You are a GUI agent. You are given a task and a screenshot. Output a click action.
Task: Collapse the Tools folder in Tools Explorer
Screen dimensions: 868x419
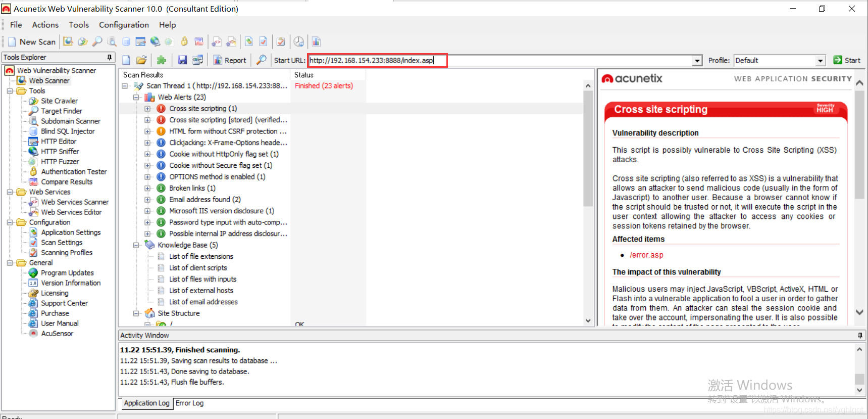pos(10,91)
